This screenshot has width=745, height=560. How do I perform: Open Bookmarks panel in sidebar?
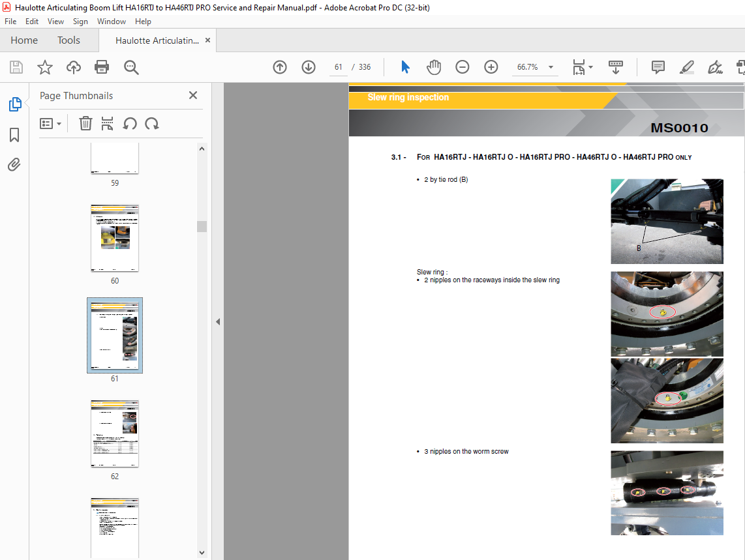[14, 135]
